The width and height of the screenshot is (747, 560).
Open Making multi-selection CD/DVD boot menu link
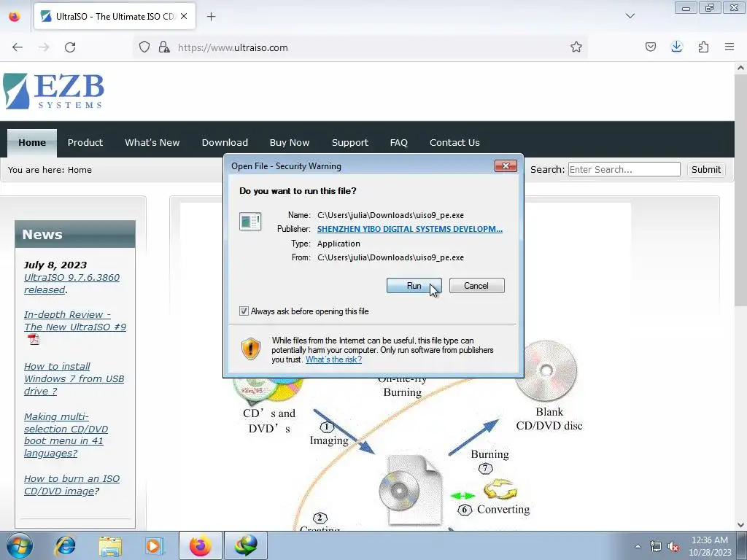pyautogui.click(x=66, y=435)
